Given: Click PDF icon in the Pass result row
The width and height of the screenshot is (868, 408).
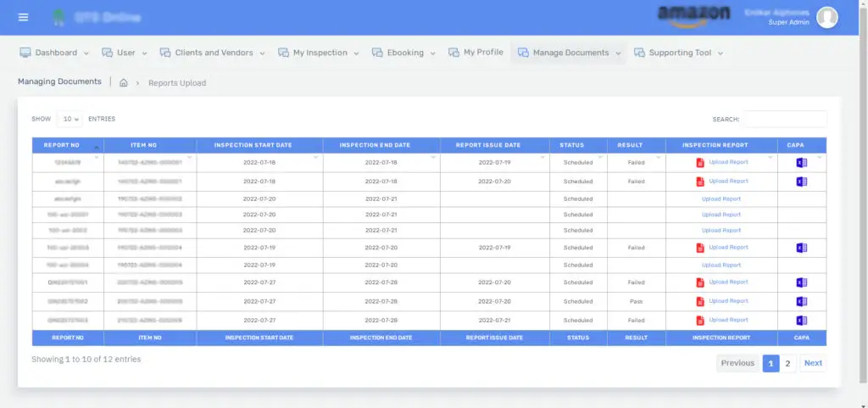Looking at the screenshot, I should 700,302.
